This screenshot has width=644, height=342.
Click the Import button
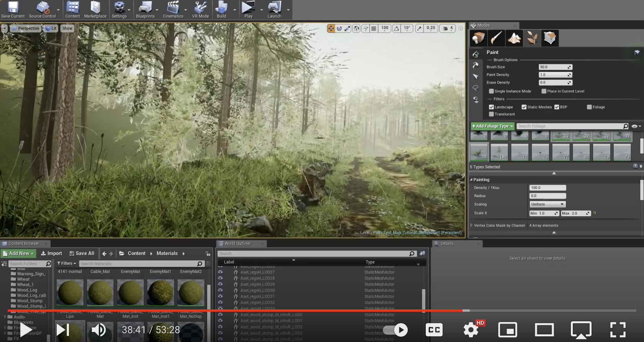[51, 253]
